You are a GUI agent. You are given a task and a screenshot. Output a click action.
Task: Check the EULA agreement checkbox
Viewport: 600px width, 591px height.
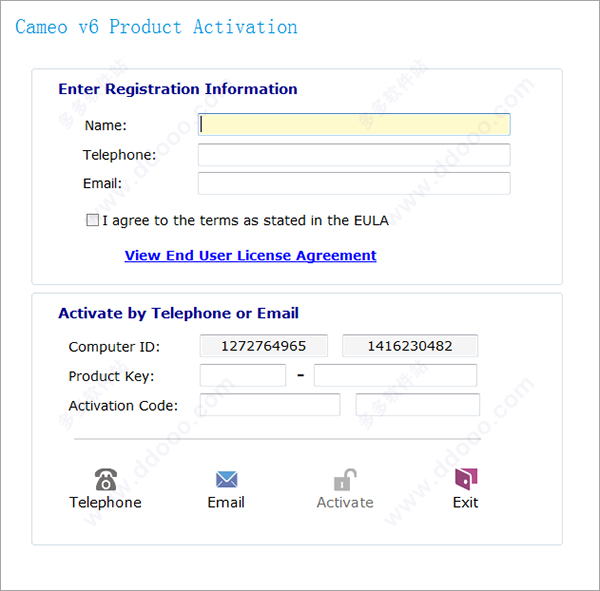pos(92,220)
